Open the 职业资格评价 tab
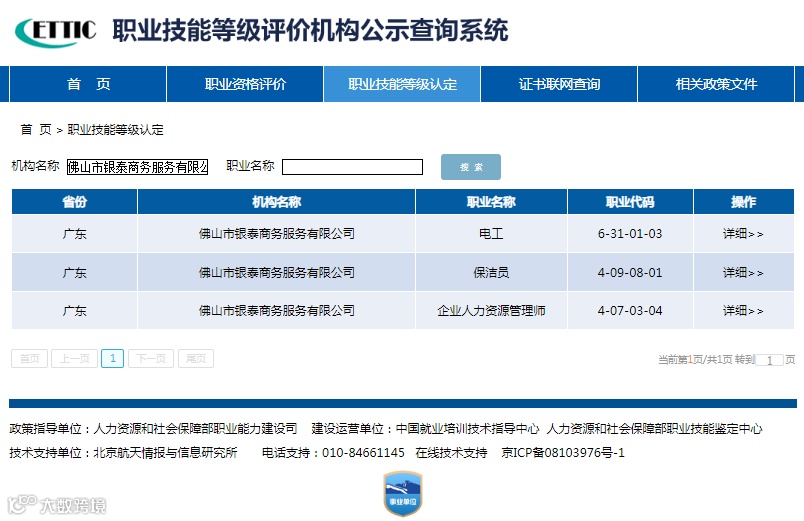 245,84
